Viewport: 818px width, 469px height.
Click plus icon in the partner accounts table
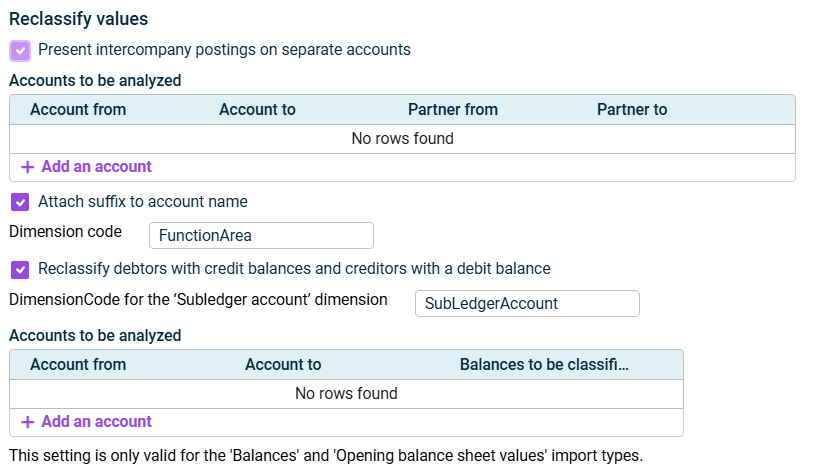pos(27,167)
